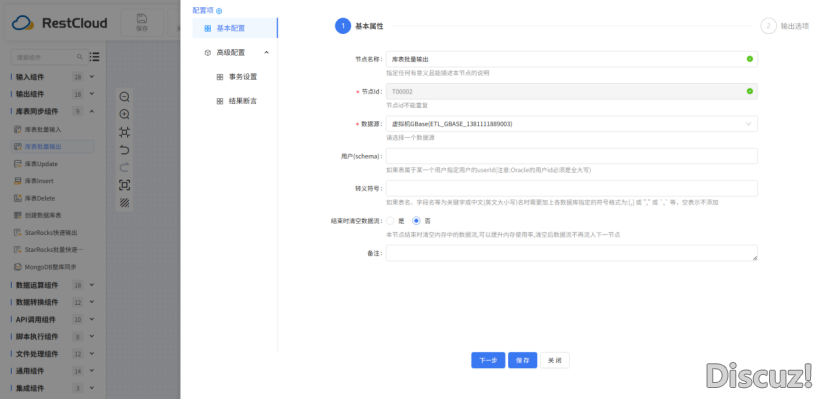Click the 节点名称 input field
The height and width of the screenshot is (400, 829).
tap(572, 59)
